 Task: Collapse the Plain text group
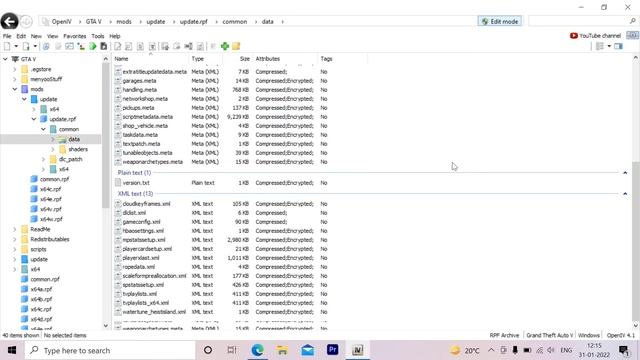tap(625, 173)
